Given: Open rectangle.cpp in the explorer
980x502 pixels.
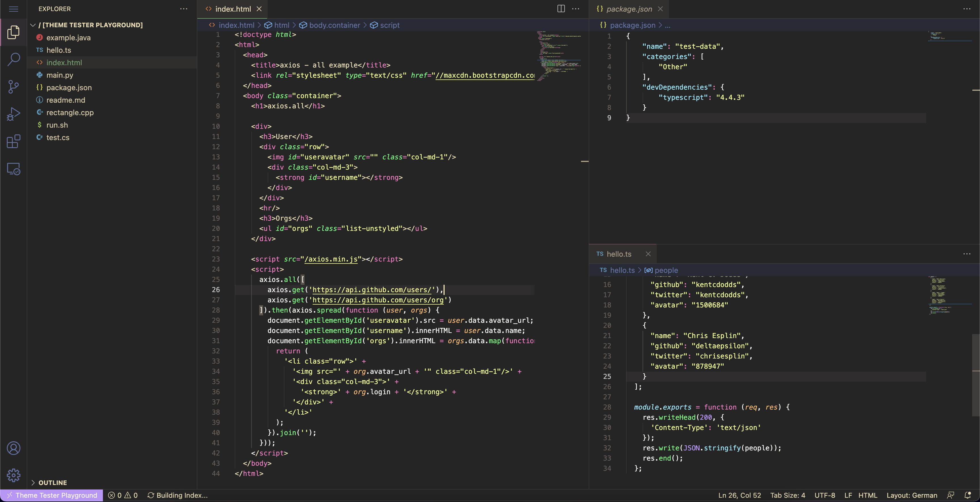Looking at the screenshot, I should pos(70,113).
